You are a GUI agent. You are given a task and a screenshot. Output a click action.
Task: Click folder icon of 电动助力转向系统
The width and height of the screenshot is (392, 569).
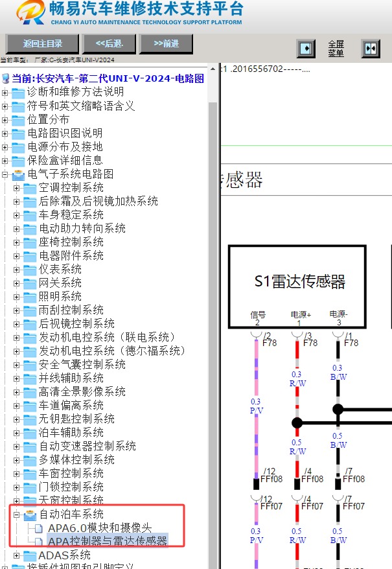coord(30,229)
